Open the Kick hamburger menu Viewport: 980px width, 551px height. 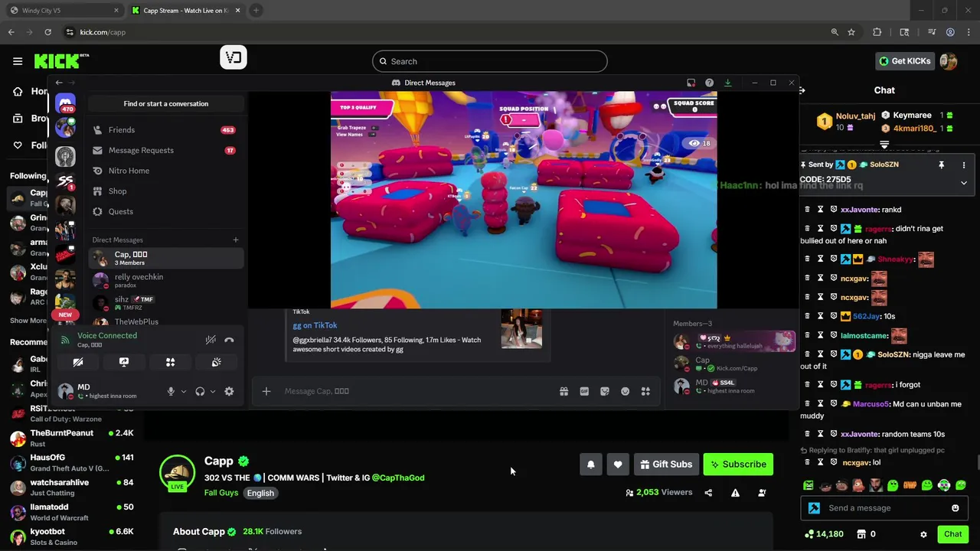coord(18,61)
